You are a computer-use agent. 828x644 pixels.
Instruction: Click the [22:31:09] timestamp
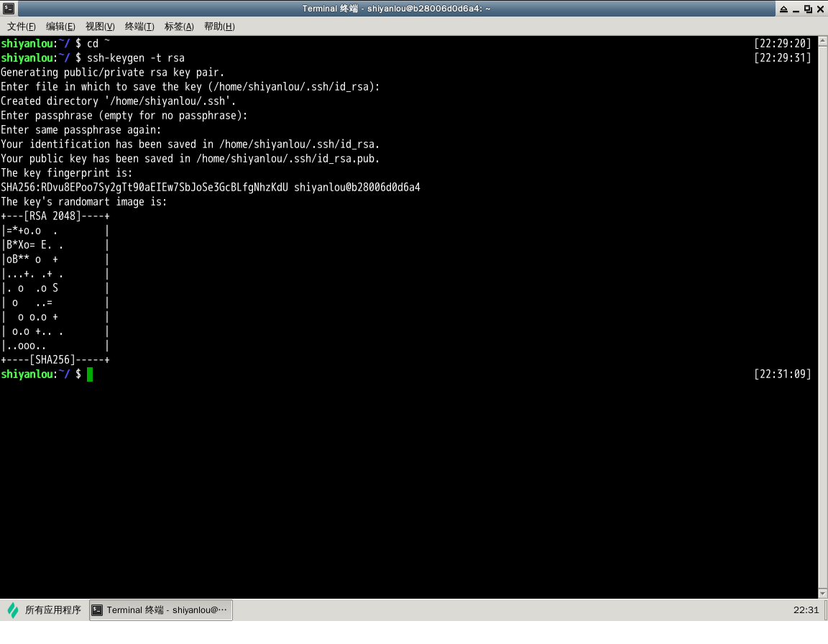[782, 374]
